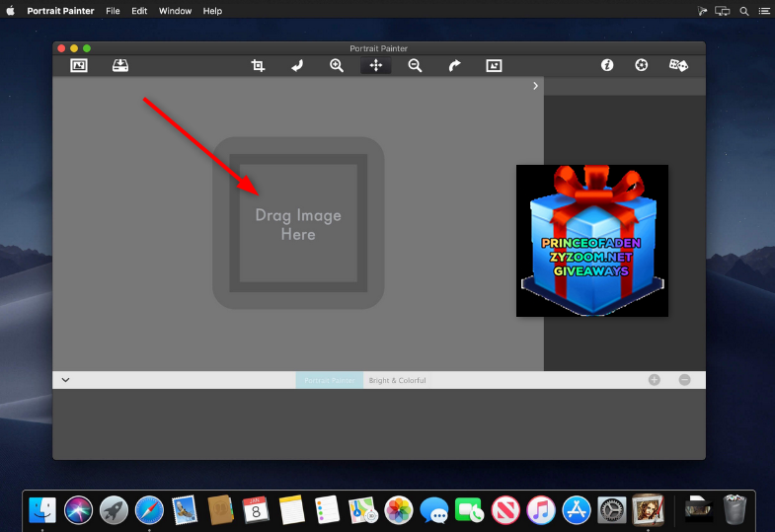Open Contacts book icon in the Dock
The height and width of the screenshot is (532, 775).
pyautogui.click(x=220, y=509)
